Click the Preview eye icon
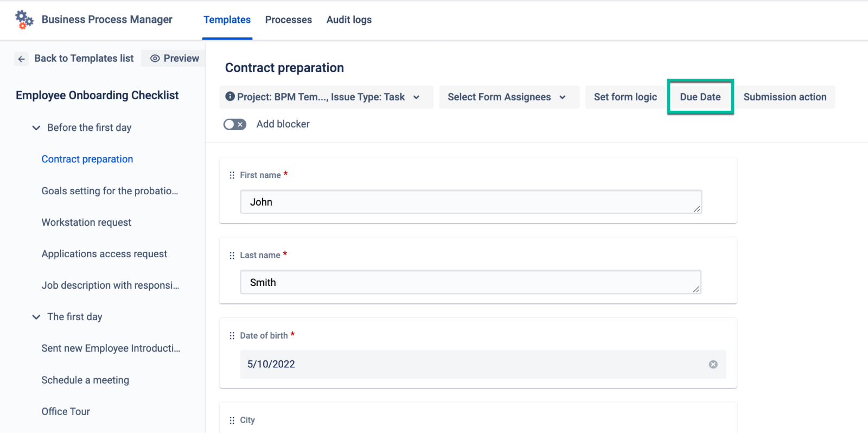Image resolution: width=868 pixels, height=433 pixels. pyautogui.click(x=155, y=59)
